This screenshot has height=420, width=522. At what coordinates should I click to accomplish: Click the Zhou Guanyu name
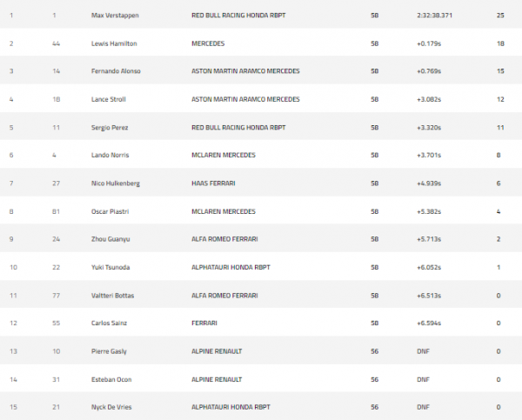110,239
